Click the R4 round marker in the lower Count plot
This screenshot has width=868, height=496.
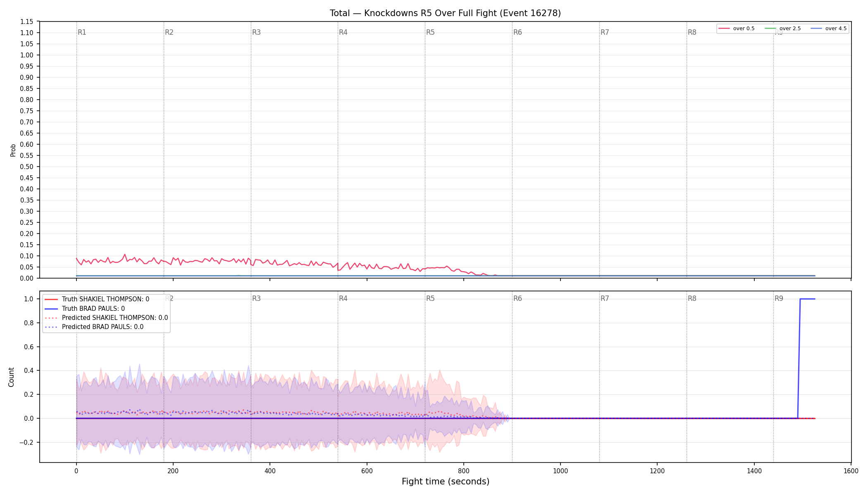pyautogui.click(x=343, y=298)
